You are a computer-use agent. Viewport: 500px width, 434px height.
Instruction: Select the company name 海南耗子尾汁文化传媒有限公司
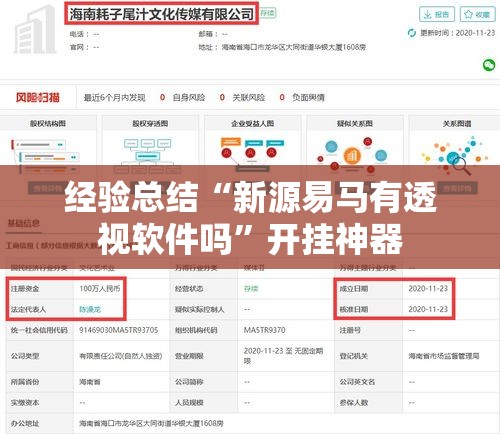[x=161, y=14]
